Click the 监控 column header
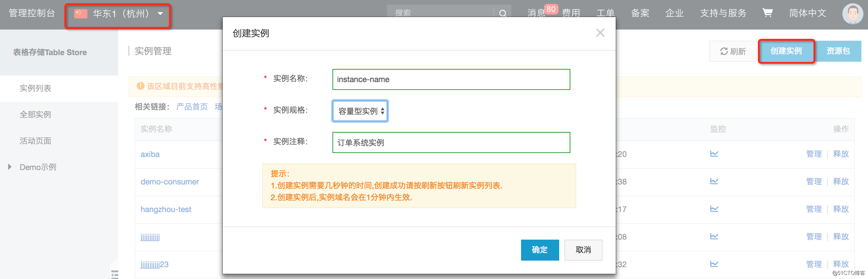 point(718,129)
